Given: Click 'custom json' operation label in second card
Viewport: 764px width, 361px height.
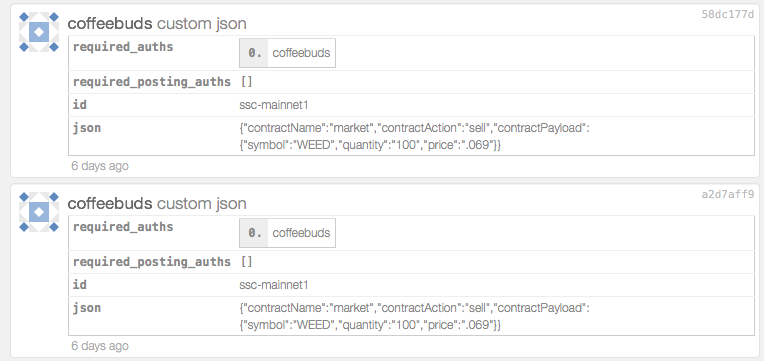Looking at the screenshot, I should pyautogui.click(x=202, y=203).
